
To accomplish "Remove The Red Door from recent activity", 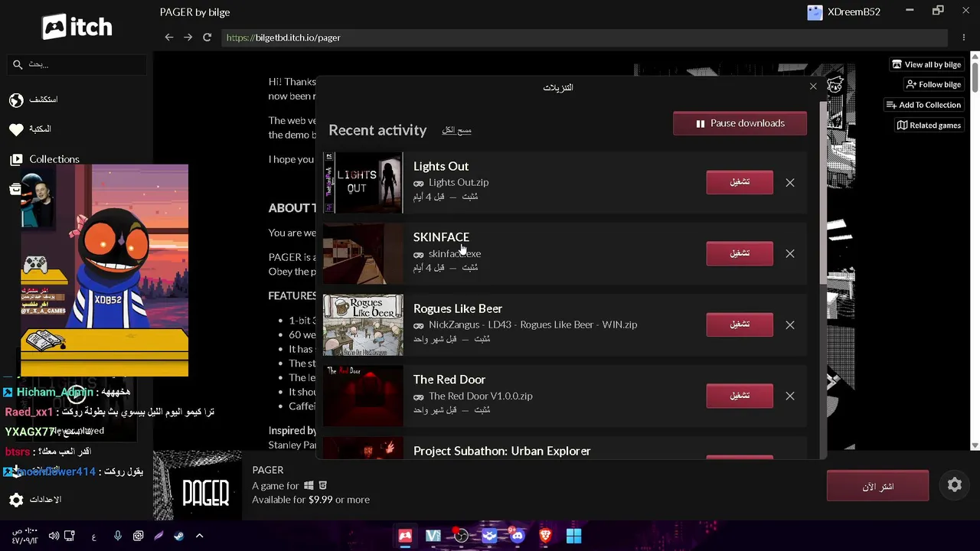I will click(x=790, y=396).
